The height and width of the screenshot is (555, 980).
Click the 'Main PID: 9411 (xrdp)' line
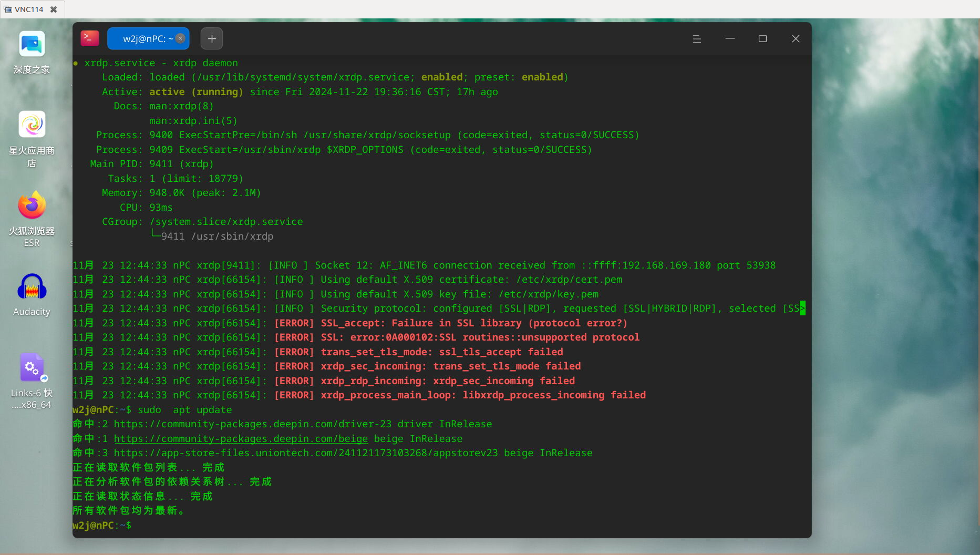(152, 163)
